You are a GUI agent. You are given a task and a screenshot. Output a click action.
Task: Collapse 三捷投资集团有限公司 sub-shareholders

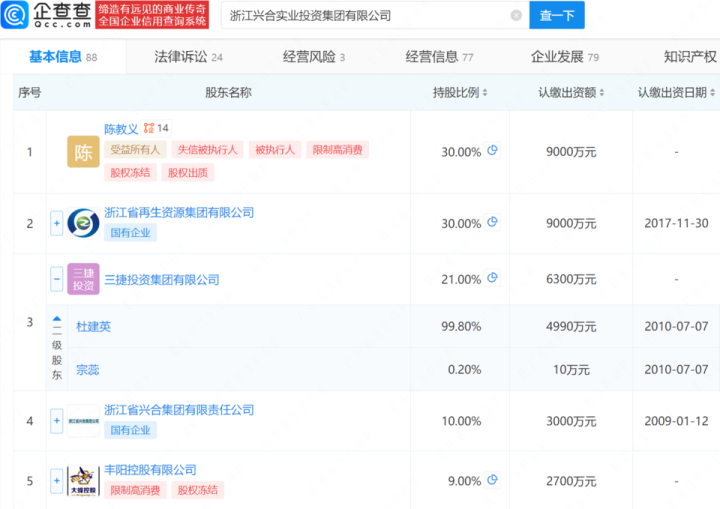tap(56, 279)
